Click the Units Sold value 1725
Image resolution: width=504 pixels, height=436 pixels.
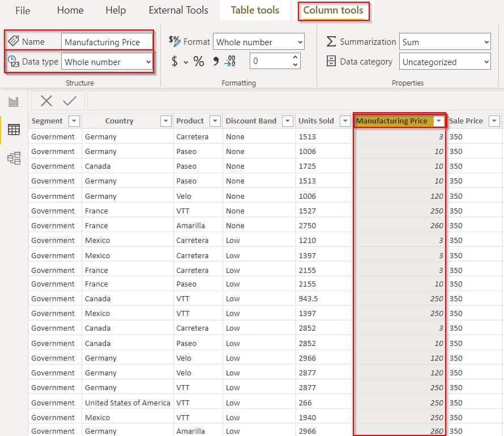tap(307, 166)
